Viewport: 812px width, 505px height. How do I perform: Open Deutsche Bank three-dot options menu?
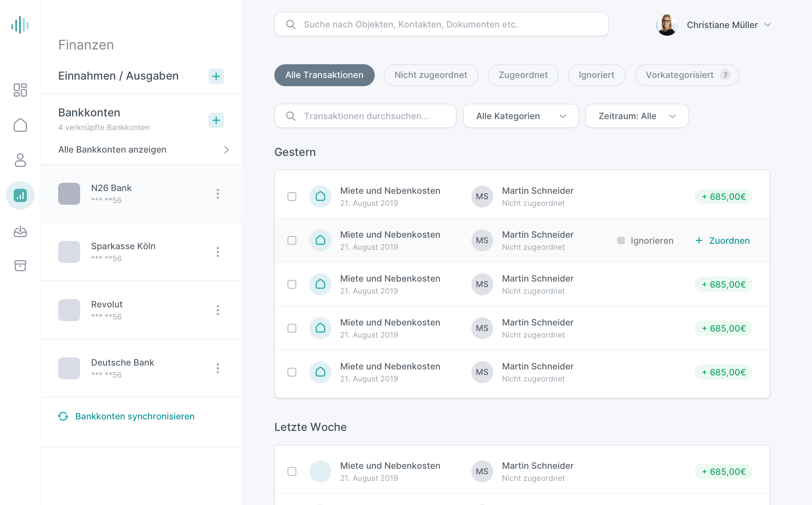[218, 368]
